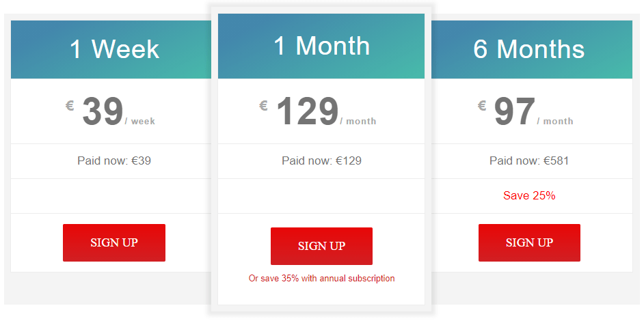644x321 pixels.
Task: Click '/ month' label in 6 Months card
Action: tap(555, 121)
